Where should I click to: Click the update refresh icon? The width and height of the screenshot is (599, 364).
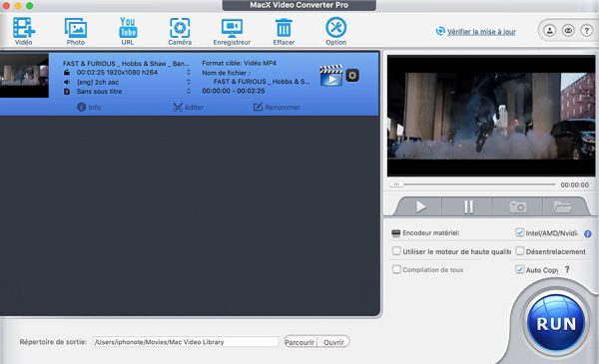pyautogui.click(x=440, y=31)
